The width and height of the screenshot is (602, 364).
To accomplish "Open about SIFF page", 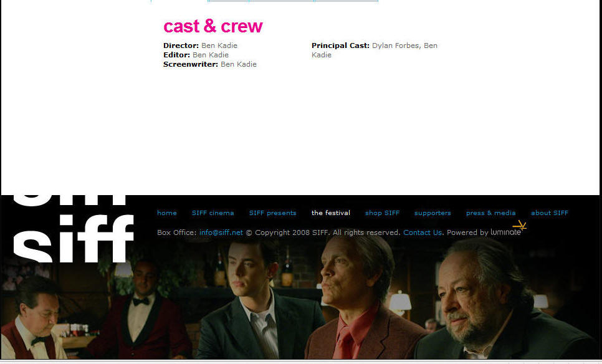I will (x=550, y=213).
